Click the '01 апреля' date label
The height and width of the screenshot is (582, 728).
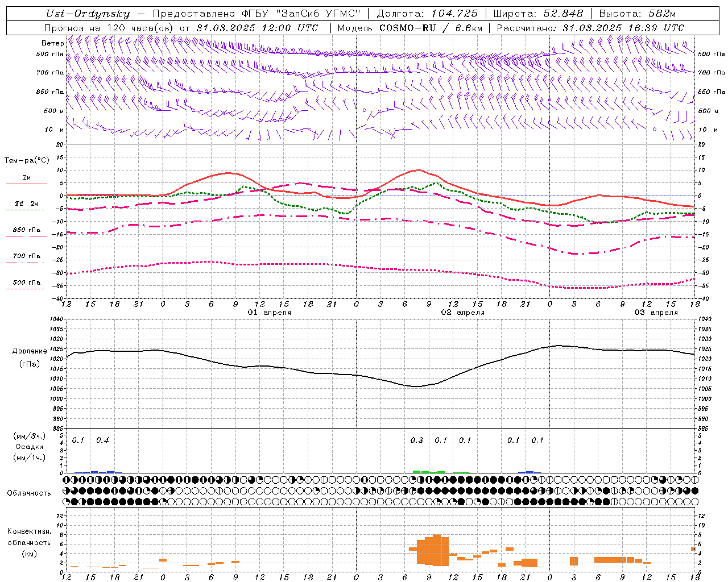click(x=270, y=313)
